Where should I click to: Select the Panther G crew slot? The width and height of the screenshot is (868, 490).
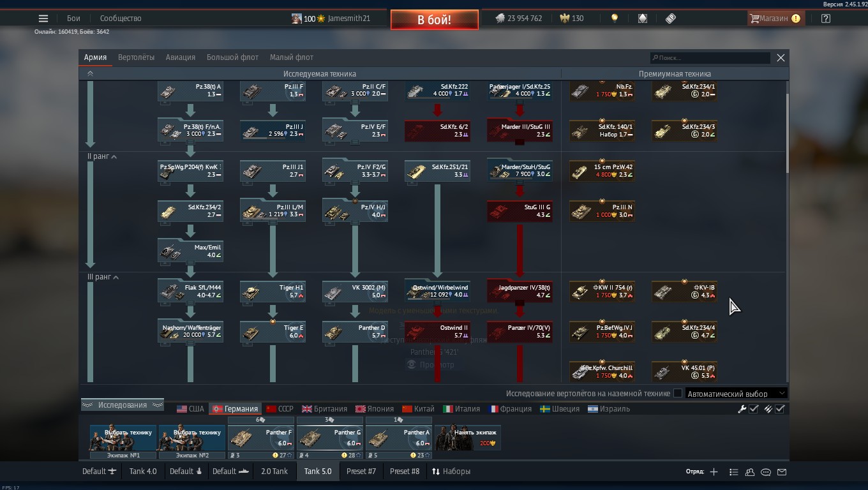[330, 438]
